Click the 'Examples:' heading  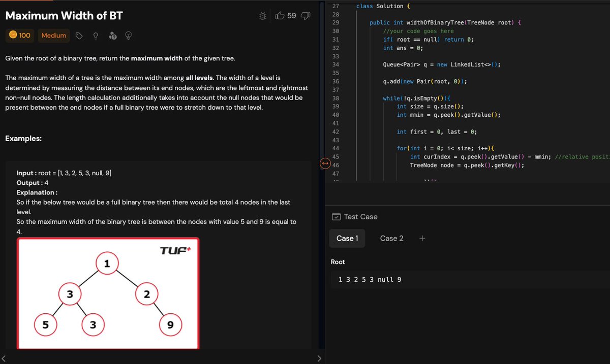point(23,139)
